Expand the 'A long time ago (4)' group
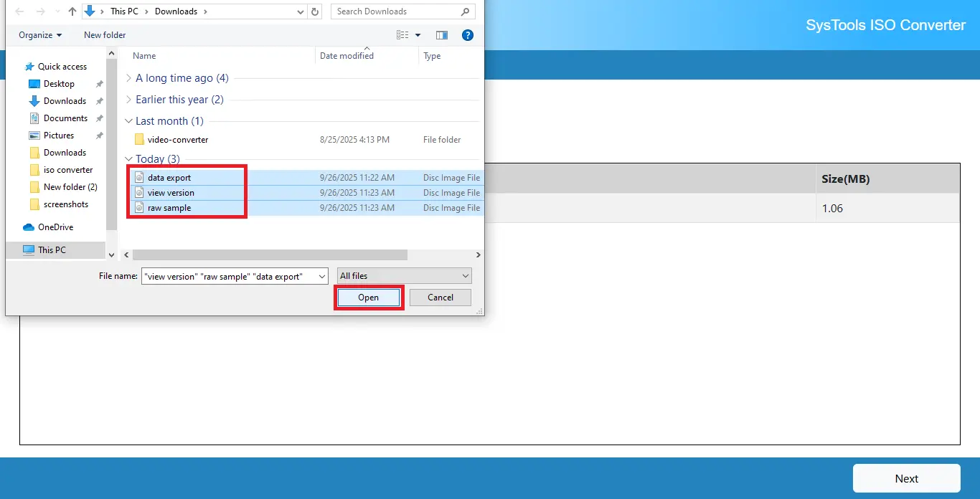The height and width of the screenshot is (499, 980). point(128,78)
